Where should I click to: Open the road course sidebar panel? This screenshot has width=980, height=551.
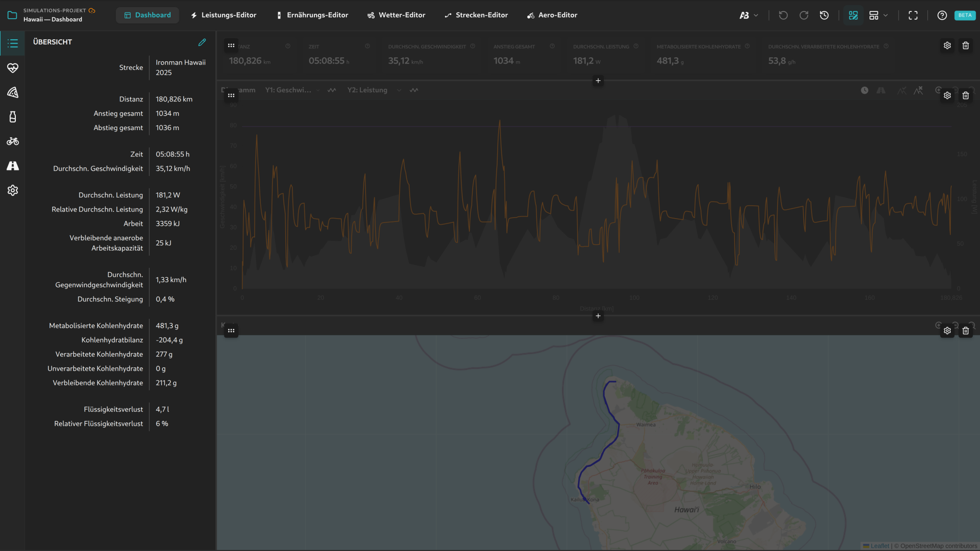pos(12,166)
